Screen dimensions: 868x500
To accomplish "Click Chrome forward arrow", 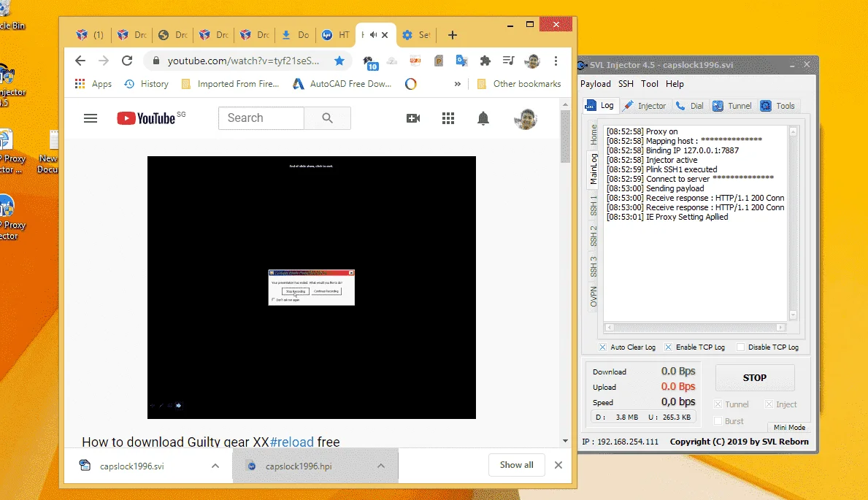I will [104, 61].
